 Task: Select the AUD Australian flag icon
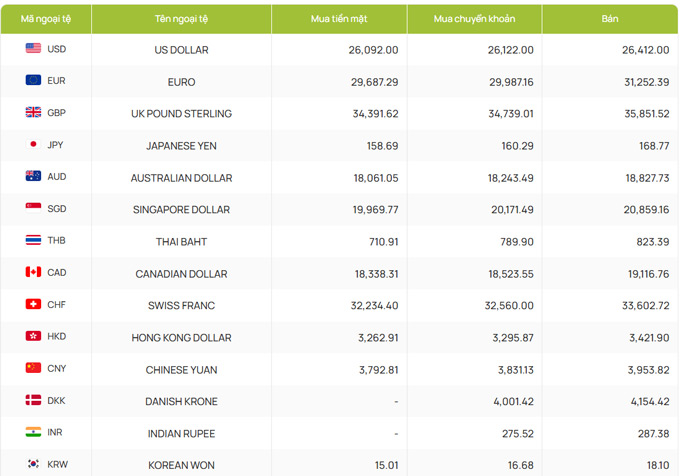point(33,176)
